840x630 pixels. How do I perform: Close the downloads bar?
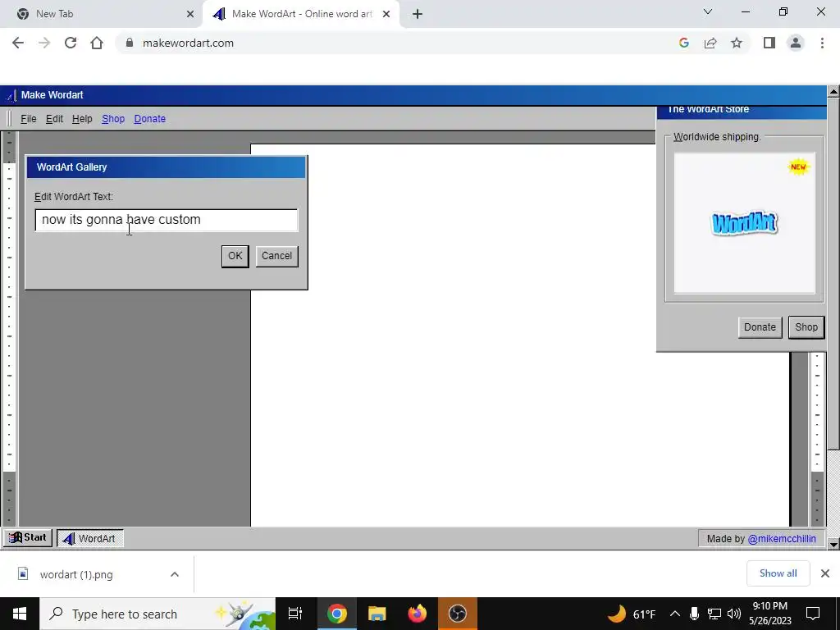click(825, 573)
